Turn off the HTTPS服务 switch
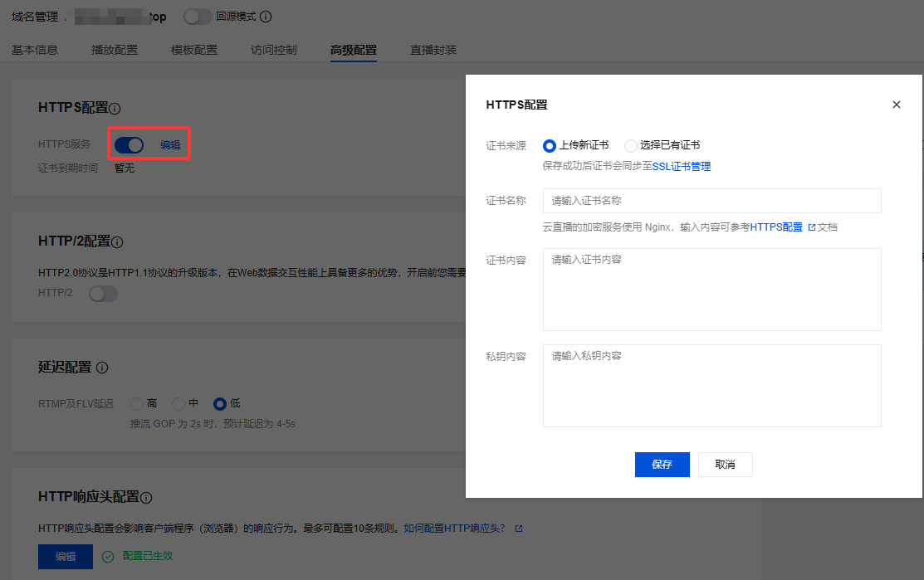Image resolution: width=924 pixels, height=580 pixels. coord(129,145)
